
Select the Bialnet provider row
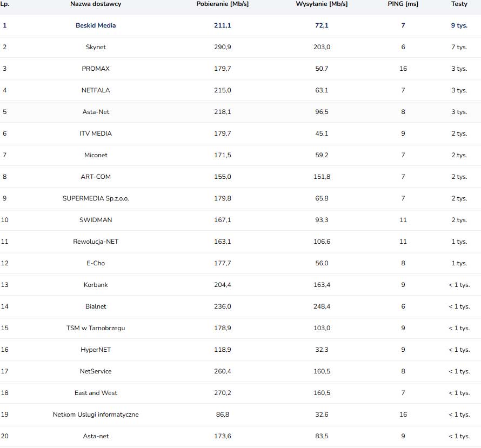[x=241, y=306]
